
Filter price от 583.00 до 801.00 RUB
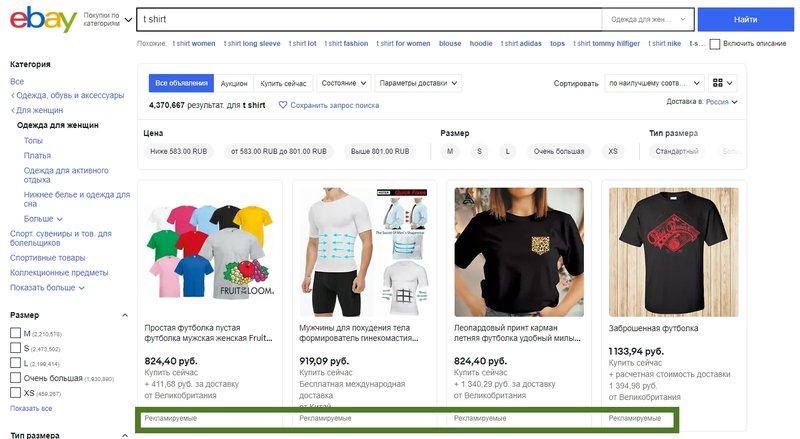[279, 151]
